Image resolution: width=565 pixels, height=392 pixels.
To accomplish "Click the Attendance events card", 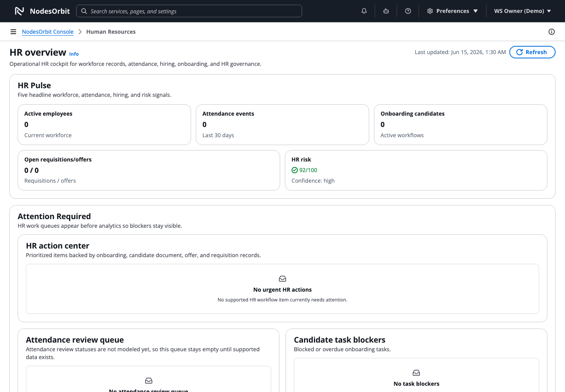I will click(x=282, y=125).
